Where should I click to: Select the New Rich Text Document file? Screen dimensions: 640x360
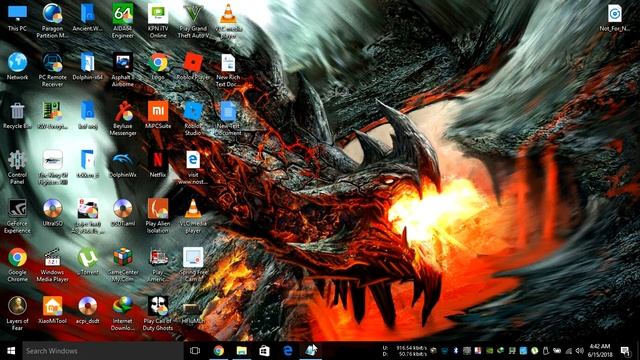[x=228, y=69]
